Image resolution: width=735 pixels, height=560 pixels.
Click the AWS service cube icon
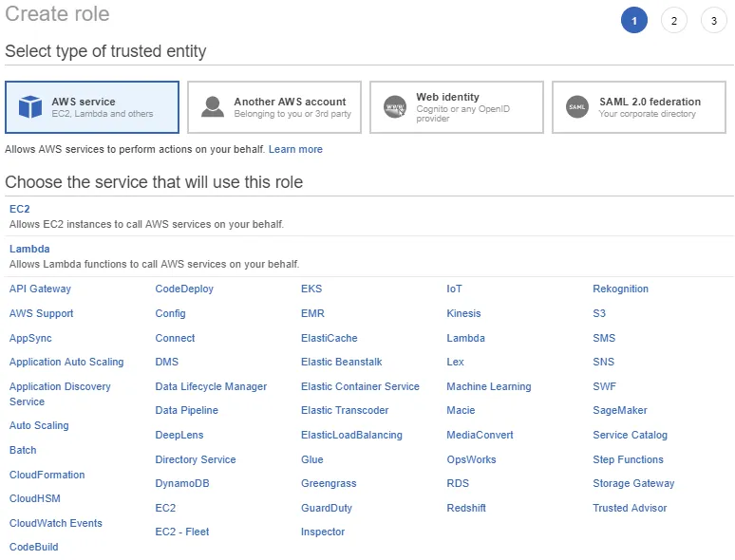tap(31, 107)
